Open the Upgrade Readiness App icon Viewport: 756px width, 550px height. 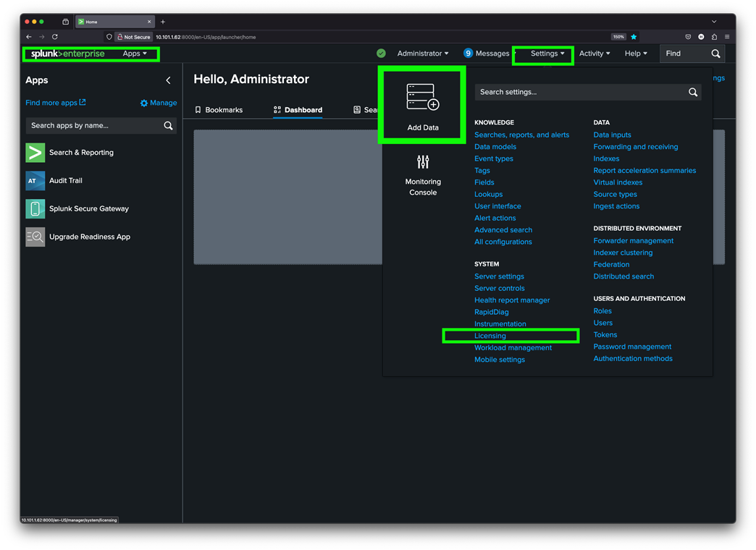(35, 237)
